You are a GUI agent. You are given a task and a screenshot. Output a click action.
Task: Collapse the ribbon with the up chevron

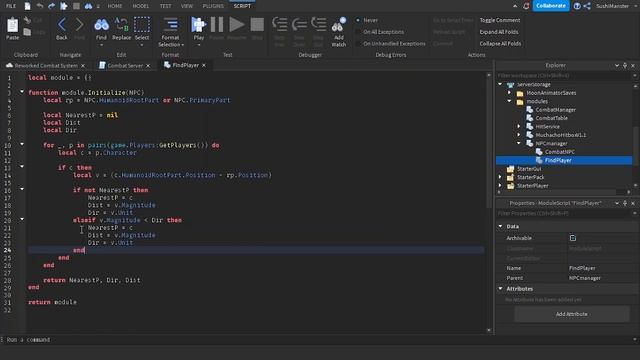(x=515, y=6)
